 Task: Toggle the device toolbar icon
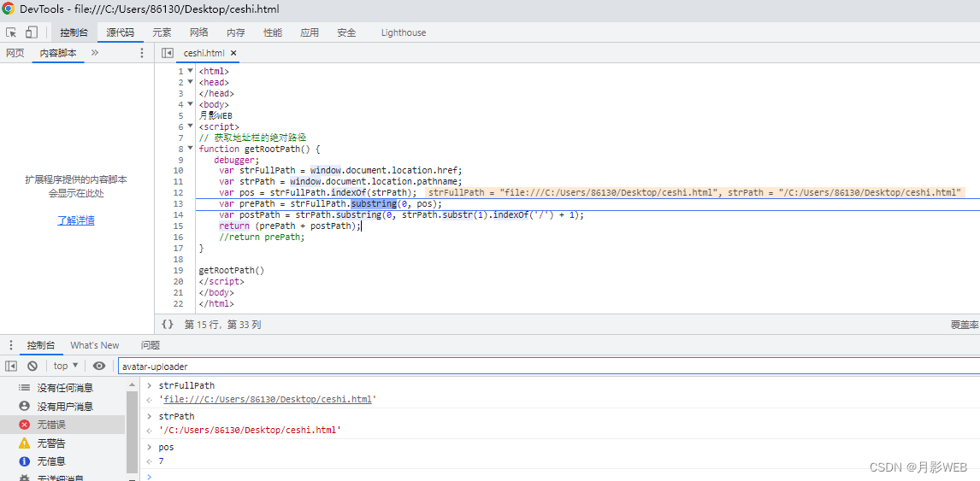[32, 32]
